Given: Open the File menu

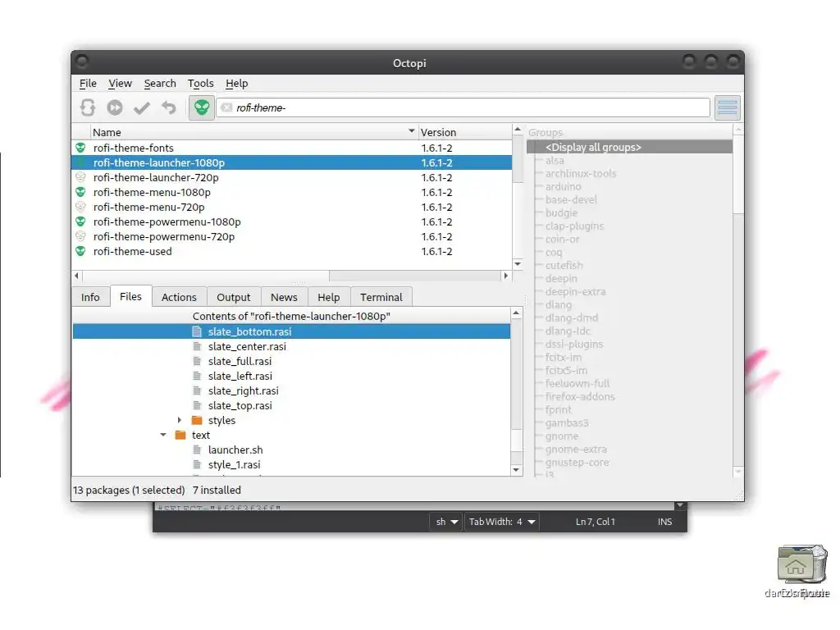Looking at the screenshot, I should tap(88, 84).
